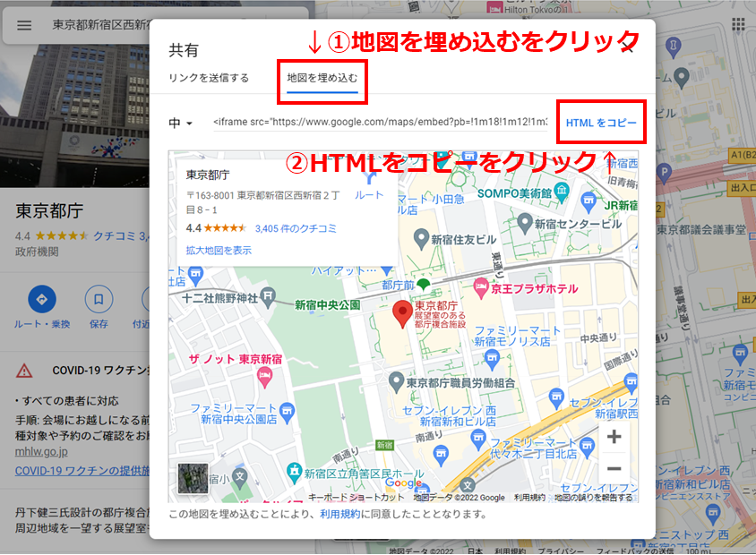Click the 新宿中央公園 park label on the map
The width and height of the screenshot is (756, 555).
pos(327,305)
